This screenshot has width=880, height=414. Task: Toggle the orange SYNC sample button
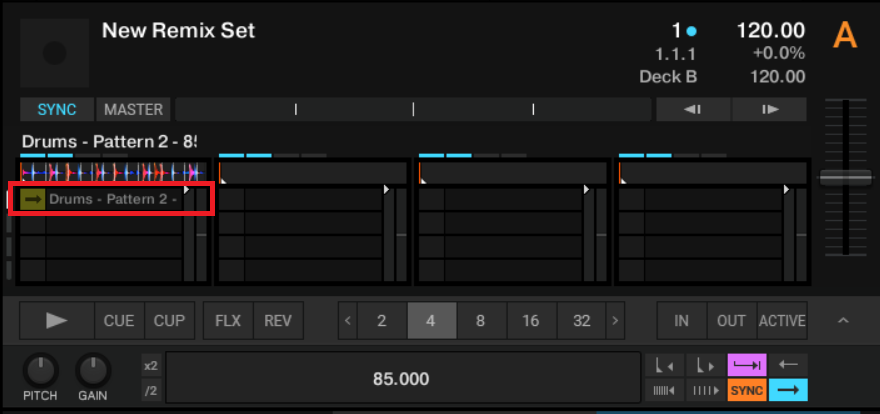(747, 390)
